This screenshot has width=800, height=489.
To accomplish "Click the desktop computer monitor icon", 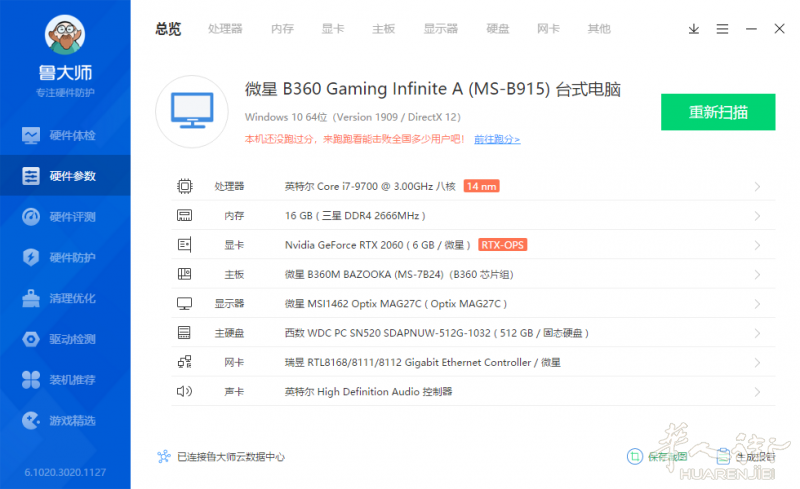I will point(192,111).
